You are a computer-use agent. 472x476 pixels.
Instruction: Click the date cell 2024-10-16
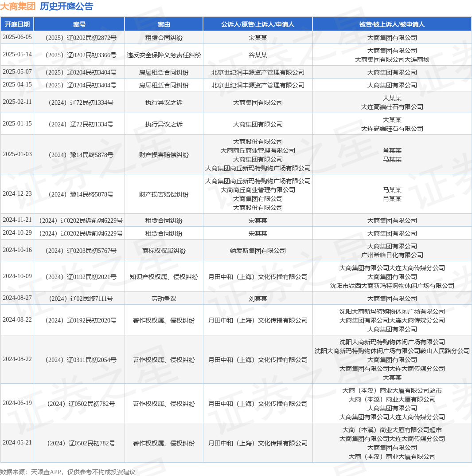point(17,250)
